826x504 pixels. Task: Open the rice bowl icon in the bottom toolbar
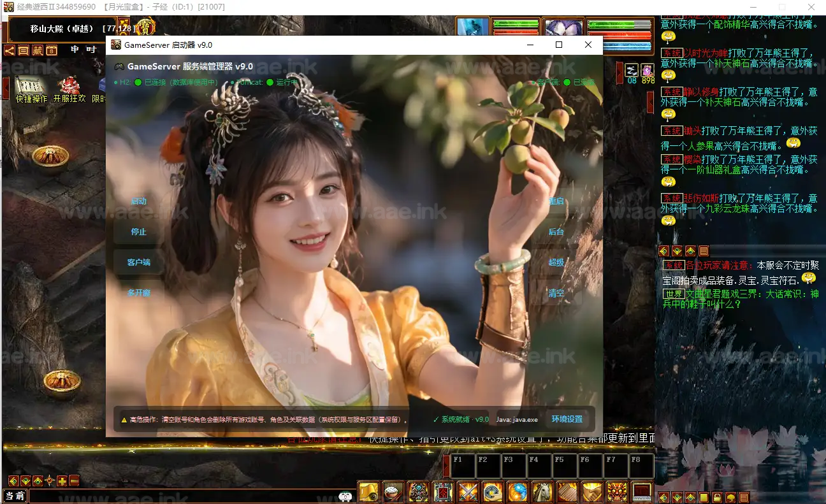394,492
